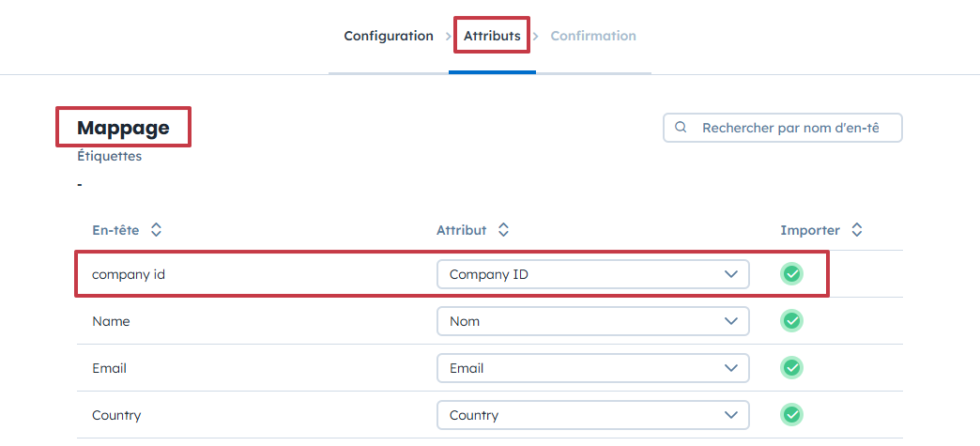Sort by Attribut column arrows
Screen dimensions: 980x446
coord(503,230)
